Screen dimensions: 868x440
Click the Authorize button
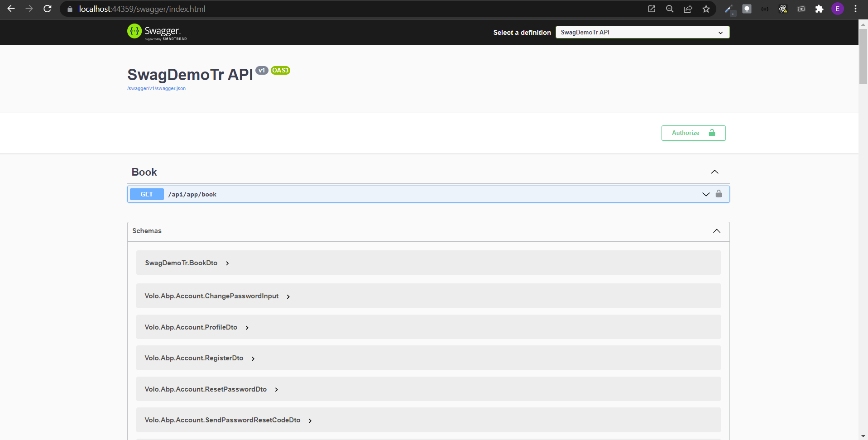[693, 133]
